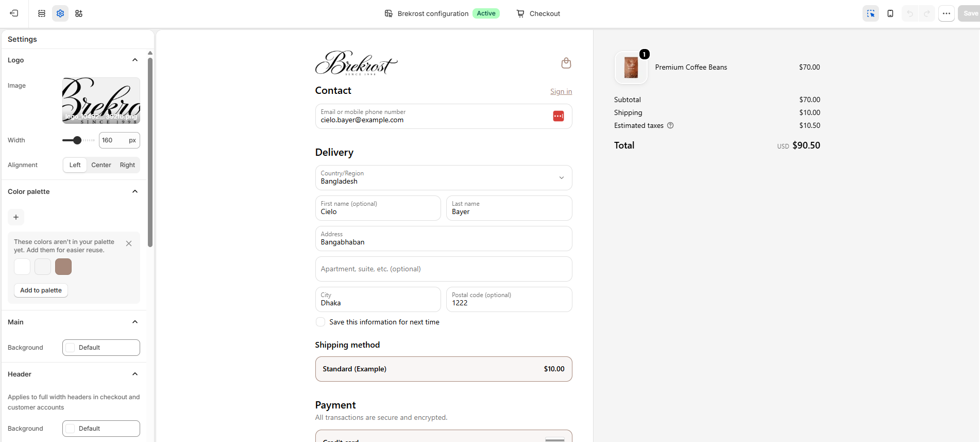Viewport: 980px width, 442px height.
Task: Set logo alignment to Right
Action: [127, 165]
